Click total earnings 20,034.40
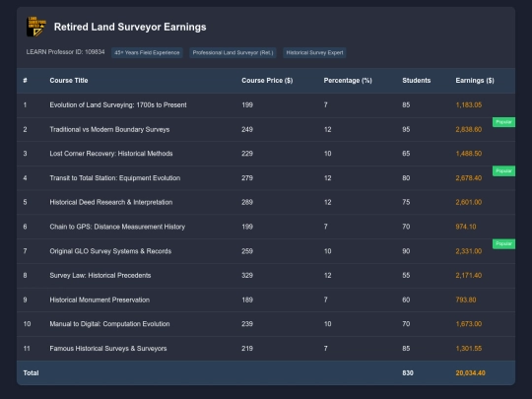Viewport: 532px width, 399px height. 470,372
